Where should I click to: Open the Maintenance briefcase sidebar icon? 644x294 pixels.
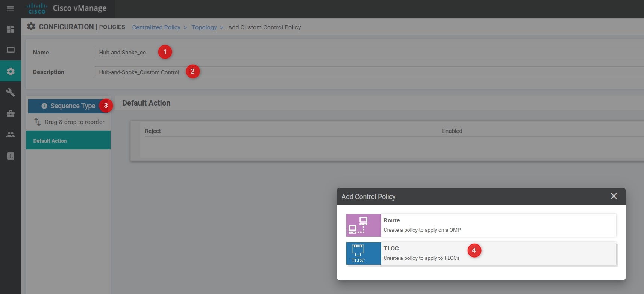[11, 113]
